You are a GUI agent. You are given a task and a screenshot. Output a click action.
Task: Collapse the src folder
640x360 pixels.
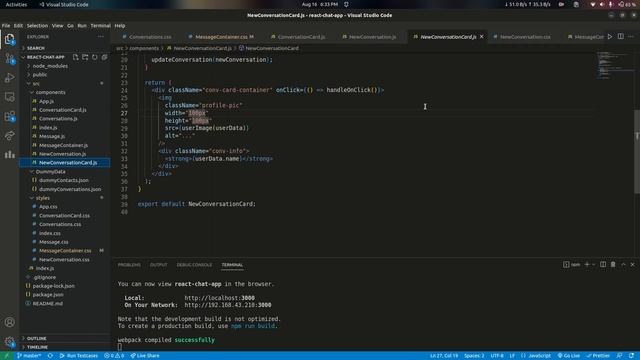(36, 84)
